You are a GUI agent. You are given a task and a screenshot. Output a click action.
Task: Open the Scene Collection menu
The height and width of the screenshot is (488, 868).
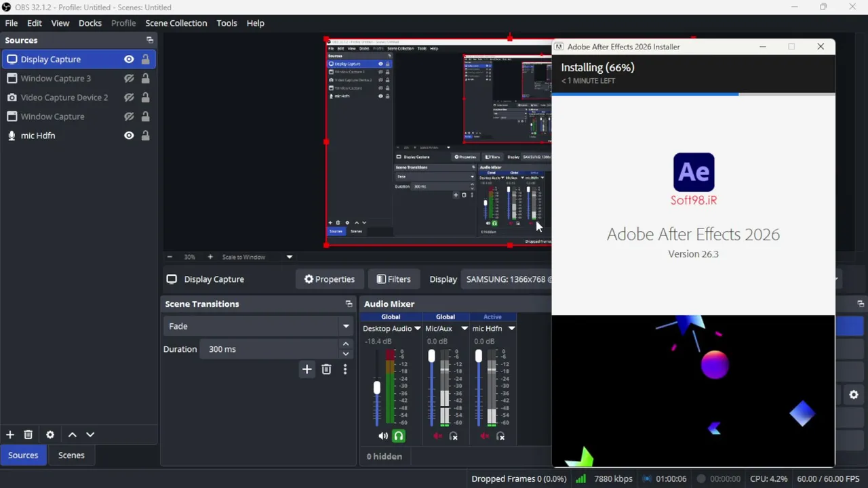176,23
